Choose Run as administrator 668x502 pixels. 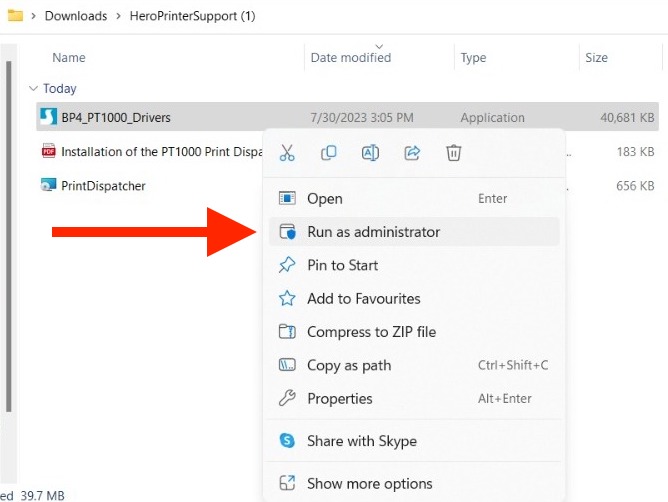373,232
